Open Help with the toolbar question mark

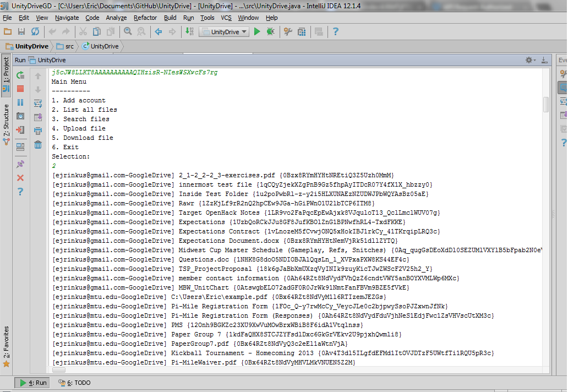pos(335,31)
